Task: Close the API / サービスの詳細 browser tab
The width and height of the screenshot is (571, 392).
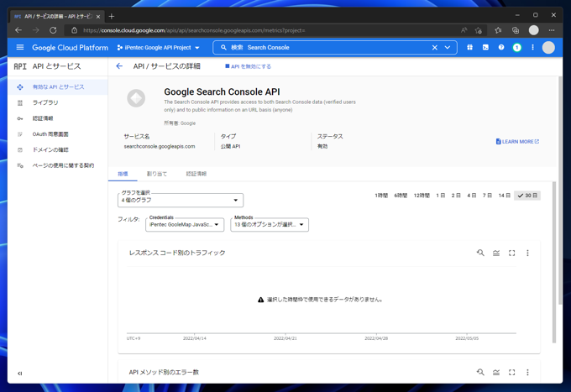Action: click(x=98, y=17)
